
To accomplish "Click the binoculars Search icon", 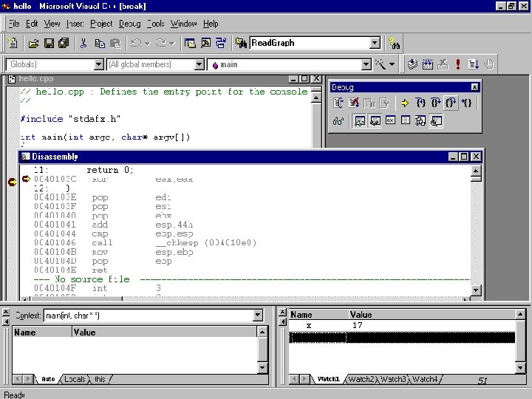I will (x=395, y=43).
